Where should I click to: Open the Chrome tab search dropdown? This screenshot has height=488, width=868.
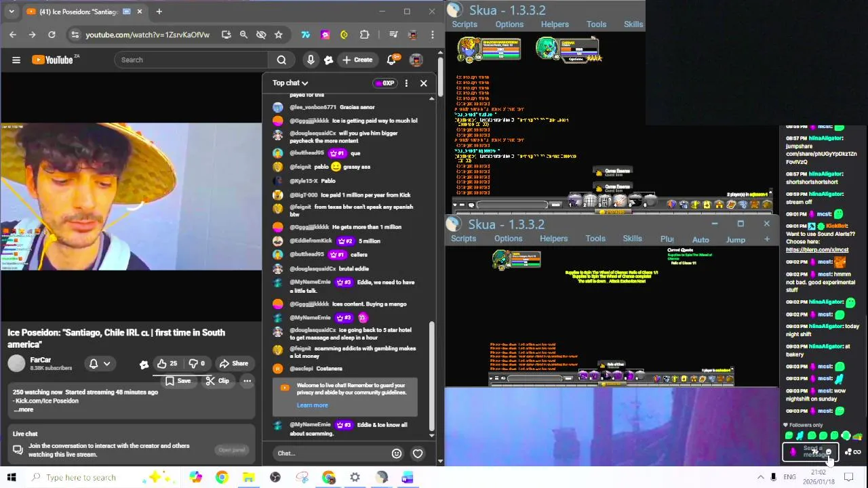pos(12,12)
